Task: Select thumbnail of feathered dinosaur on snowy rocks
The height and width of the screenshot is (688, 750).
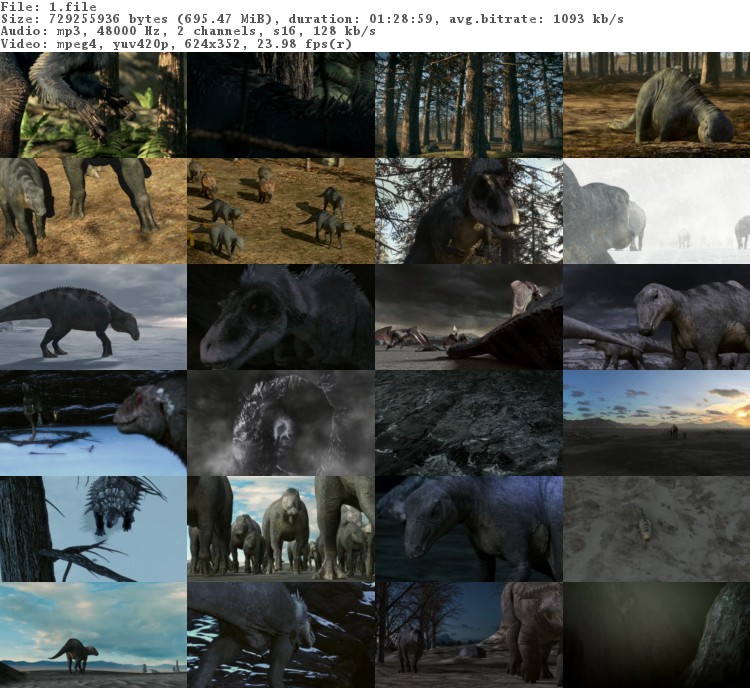Action: (x=281, y=635)
